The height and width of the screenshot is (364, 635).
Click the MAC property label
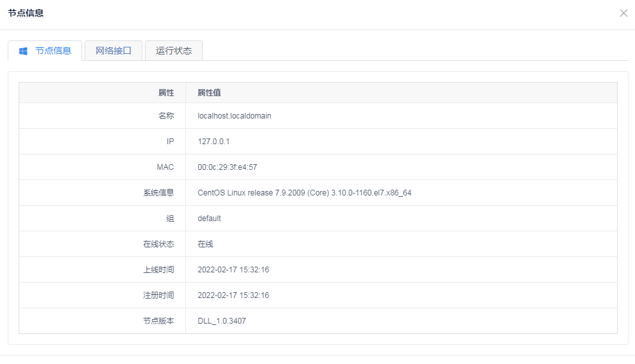click(x=165, y=167)
